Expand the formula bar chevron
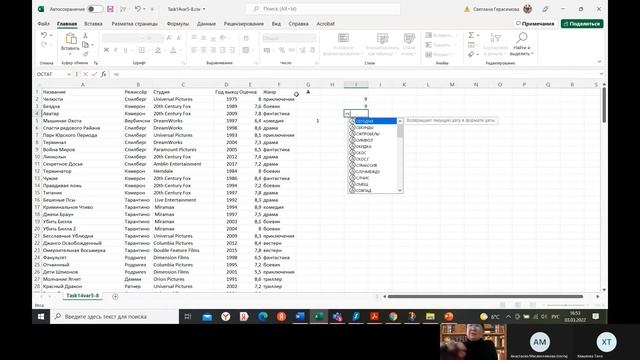 pos(601,74)
